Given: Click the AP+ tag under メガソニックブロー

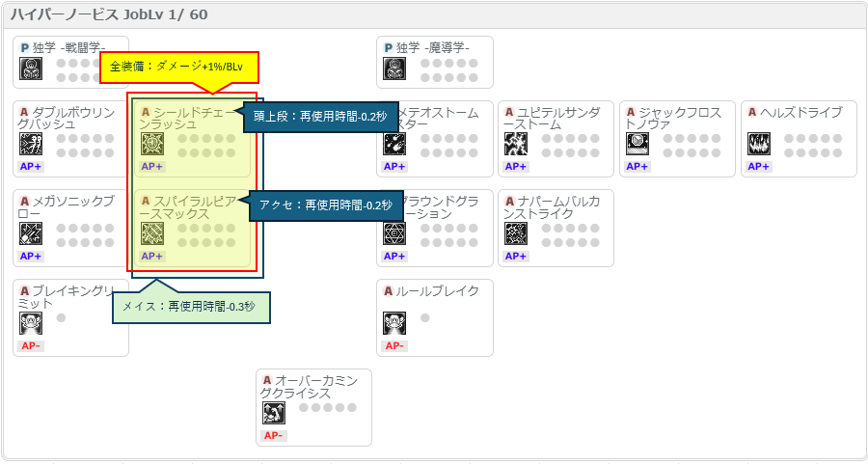Looking at the screenshot, I should [x=31, y=257].
